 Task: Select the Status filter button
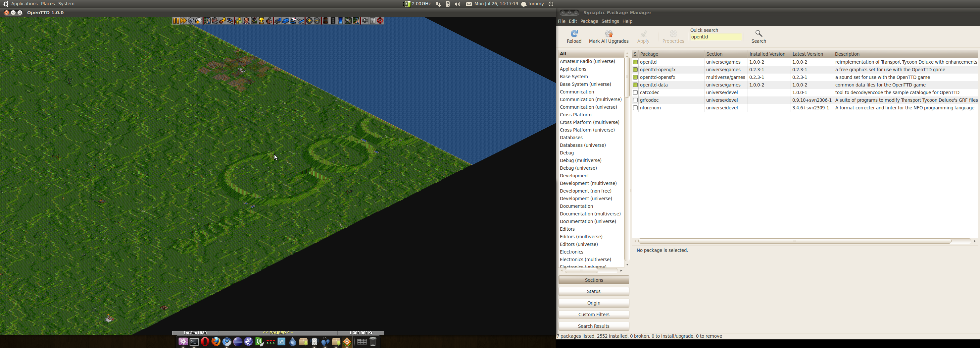click(594, 291)
